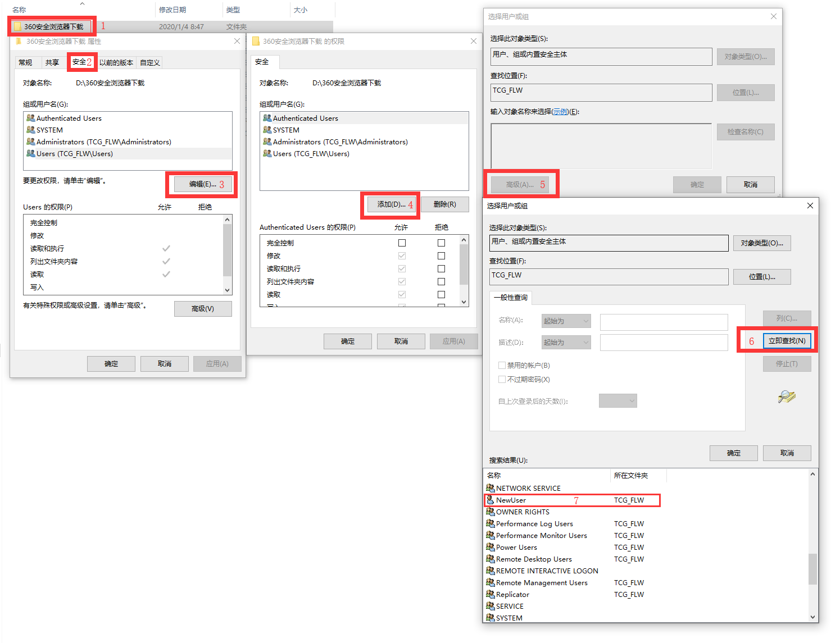Check 完全控制 deny checkbox in 的权限 window

click(441, 243)
